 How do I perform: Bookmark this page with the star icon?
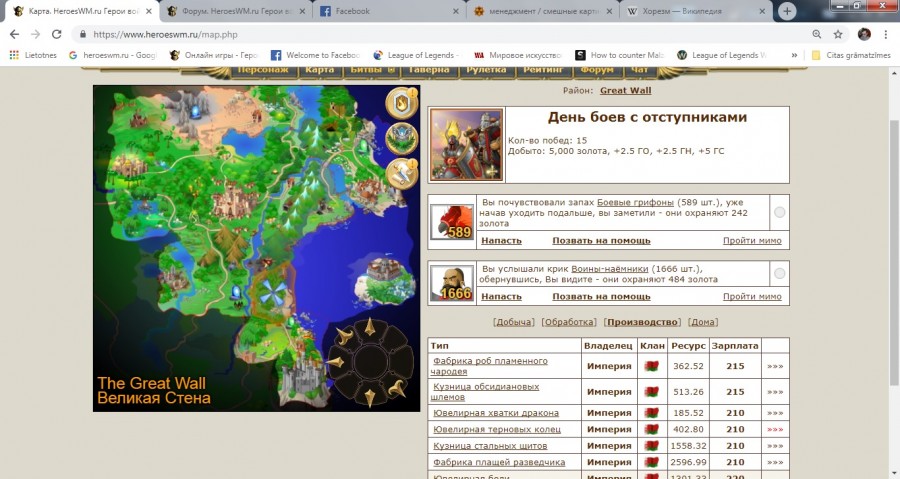[838, 34]
